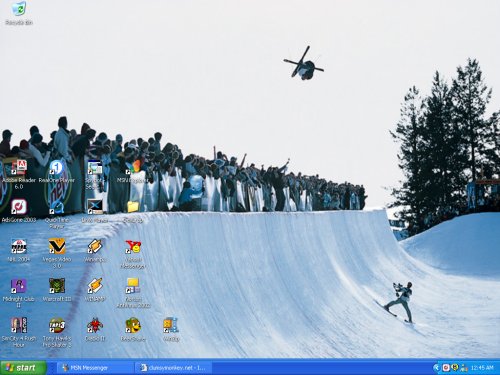Click the red icon in system tray

coord(446,368)
